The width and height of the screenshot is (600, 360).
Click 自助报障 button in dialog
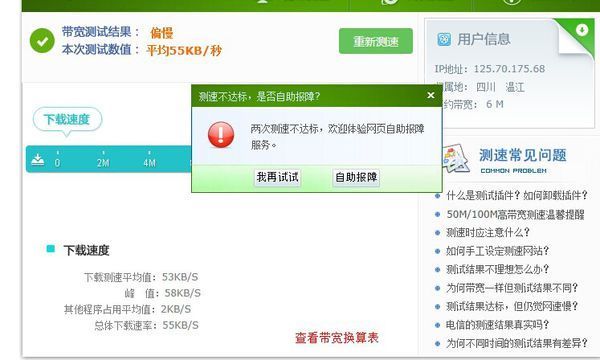[x=356, y=178]
